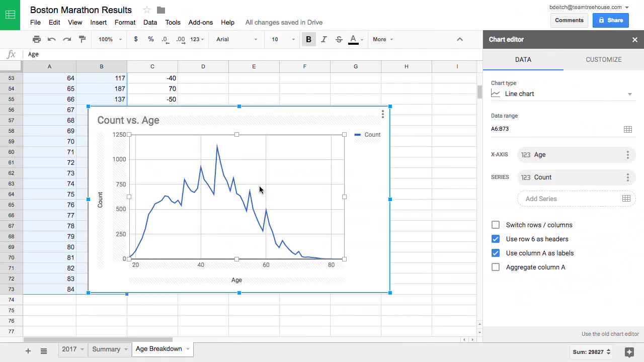Switch to the CUSTOMIZE tab
Viewport: 644px width, 362px height.
[x=603, y=59]
